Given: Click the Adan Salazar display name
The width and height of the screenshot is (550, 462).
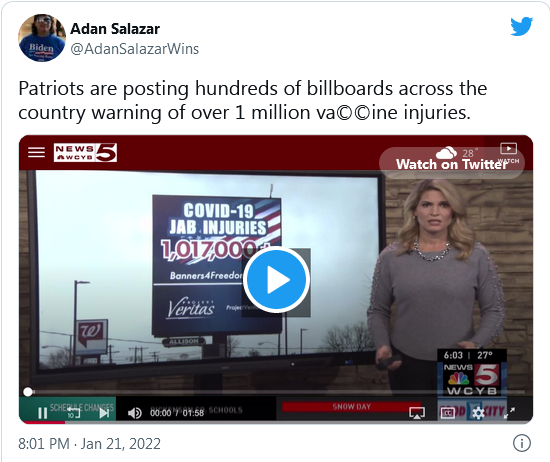Looking at the screenshot, I should 115,29.
